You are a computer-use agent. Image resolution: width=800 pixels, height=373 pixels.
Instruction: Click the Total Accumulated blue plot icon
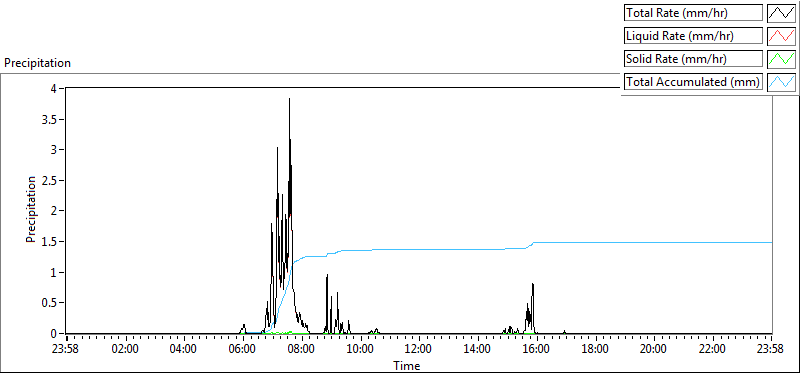pyautogui.click(x=782, y=82)
